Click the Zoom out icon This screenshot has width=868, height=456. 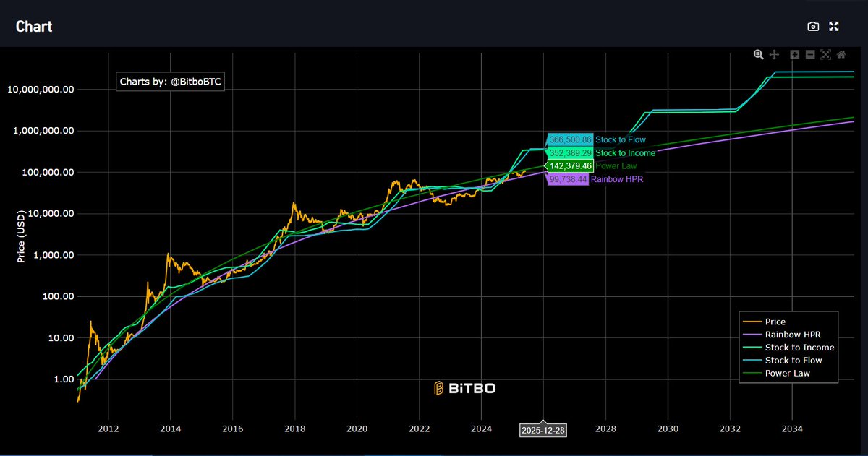(x=810, y=54)
